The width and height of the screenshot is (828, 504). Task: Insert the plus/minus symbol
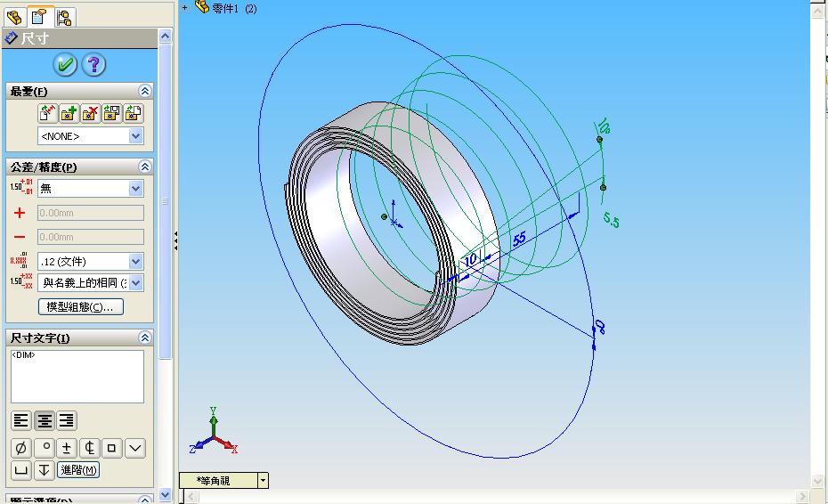pos(67,448)
